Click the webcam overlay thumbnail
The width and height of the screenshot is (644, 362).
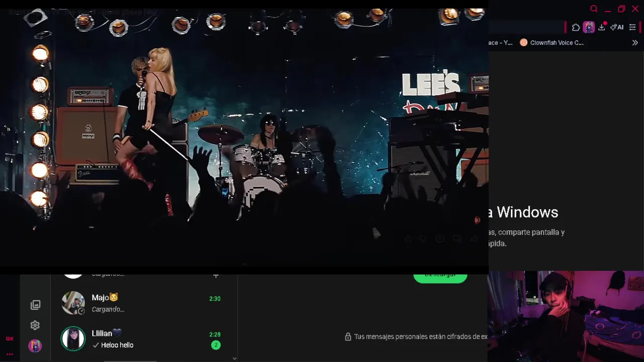pos(566,316)
